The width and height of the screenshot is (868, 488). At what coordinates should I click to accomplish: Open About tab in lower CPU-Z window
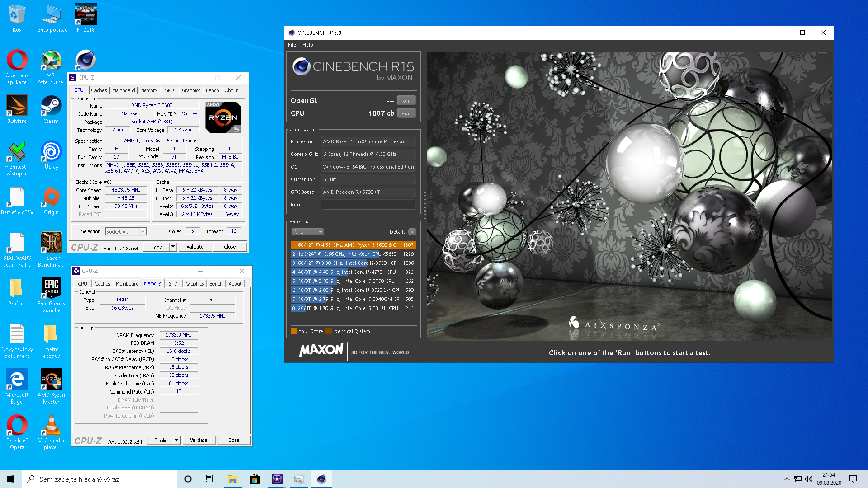[x=235, y=284]
